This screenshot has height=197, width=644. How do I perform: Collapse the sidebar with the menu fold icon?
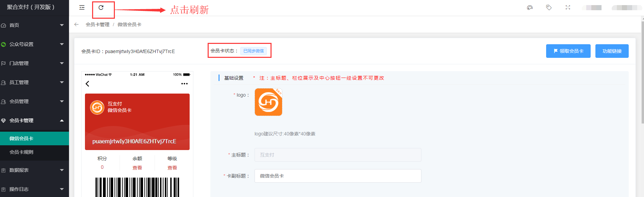coord(82,7)
